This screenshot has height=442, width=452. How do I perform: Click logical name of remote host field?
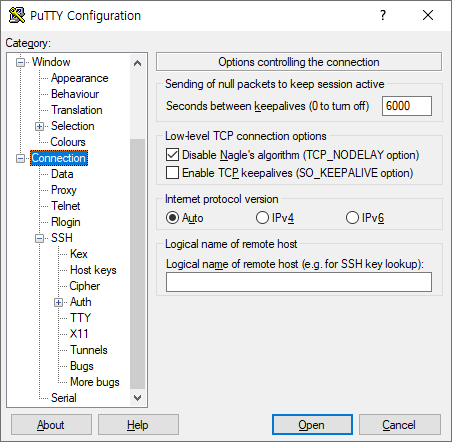299,282
